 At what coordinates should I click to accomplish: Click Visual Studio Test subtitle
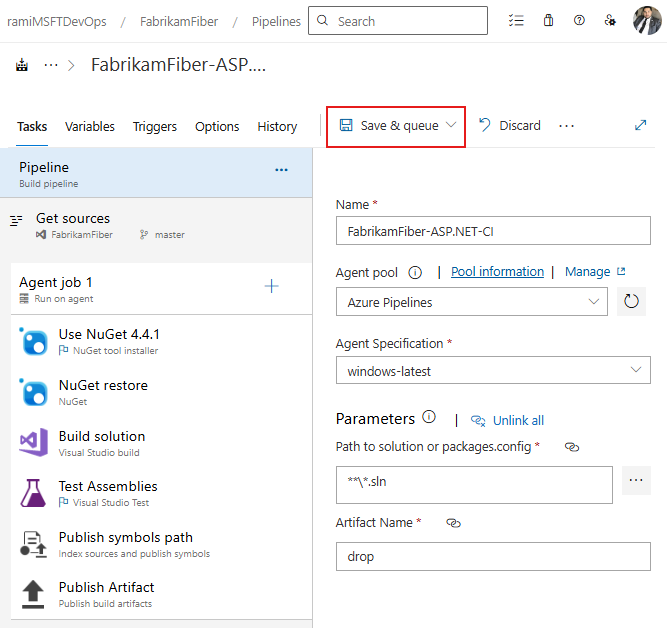(x=111, y=503)
